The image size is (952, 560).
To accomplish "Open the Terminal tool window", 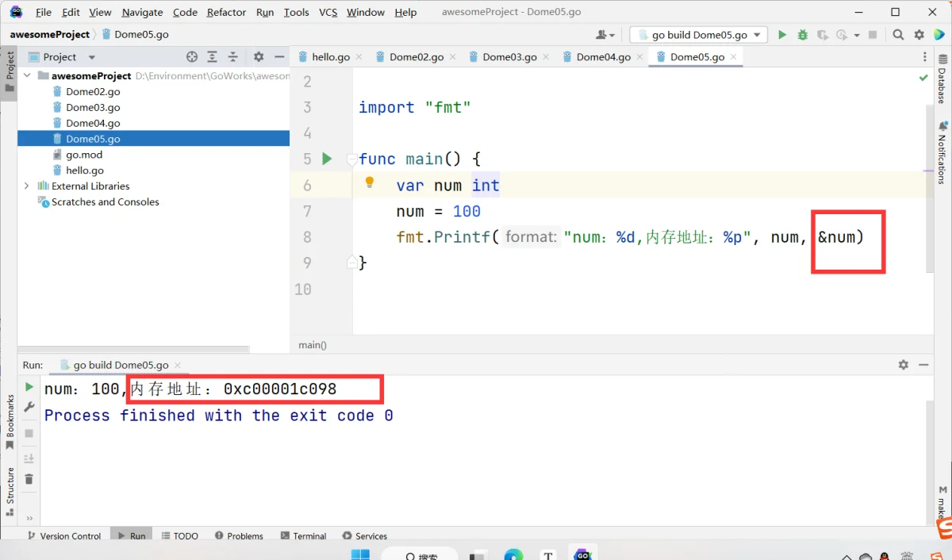I will pyautogui.click(x=301, y=536).
